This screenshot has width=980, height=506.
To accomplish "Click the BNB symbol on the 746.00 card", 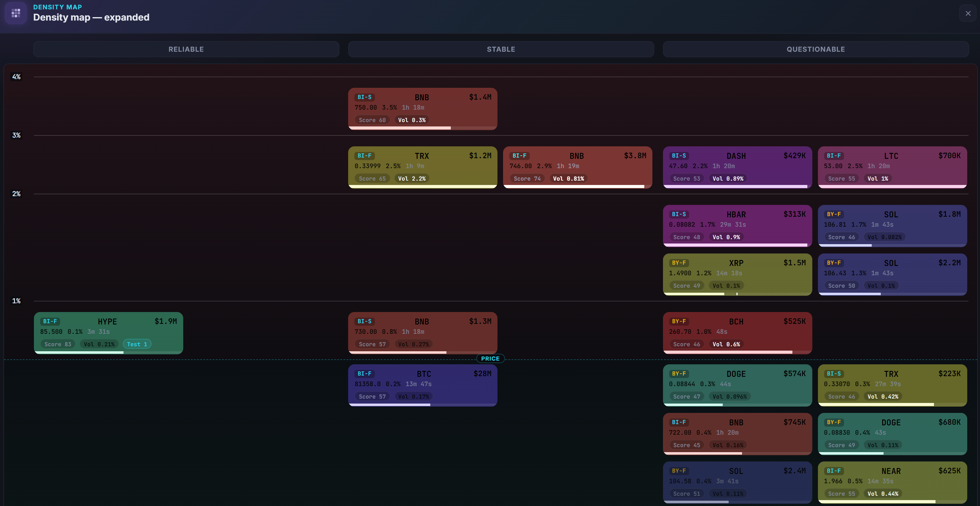I will [x=576, y=156].
